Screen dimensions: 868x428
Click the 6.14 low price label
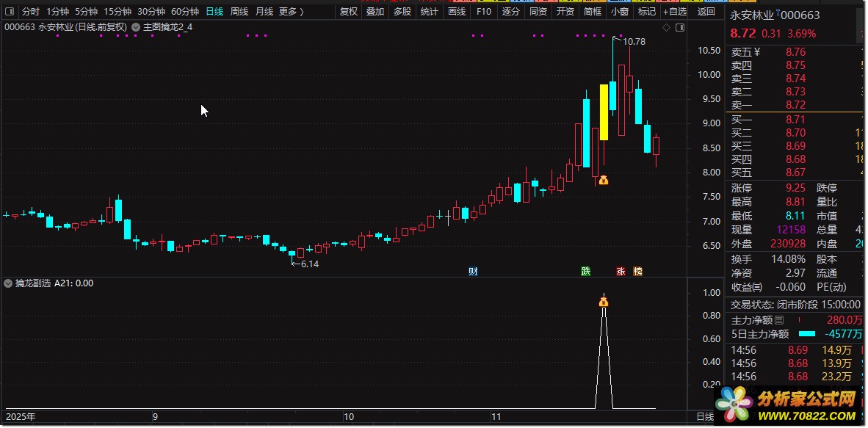[309, 264]
